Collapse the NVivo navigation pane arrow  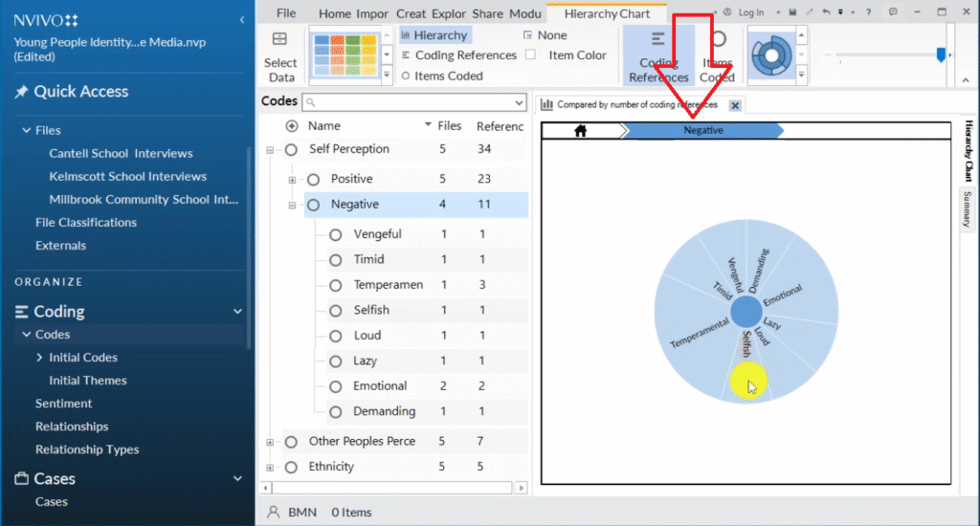241,20
